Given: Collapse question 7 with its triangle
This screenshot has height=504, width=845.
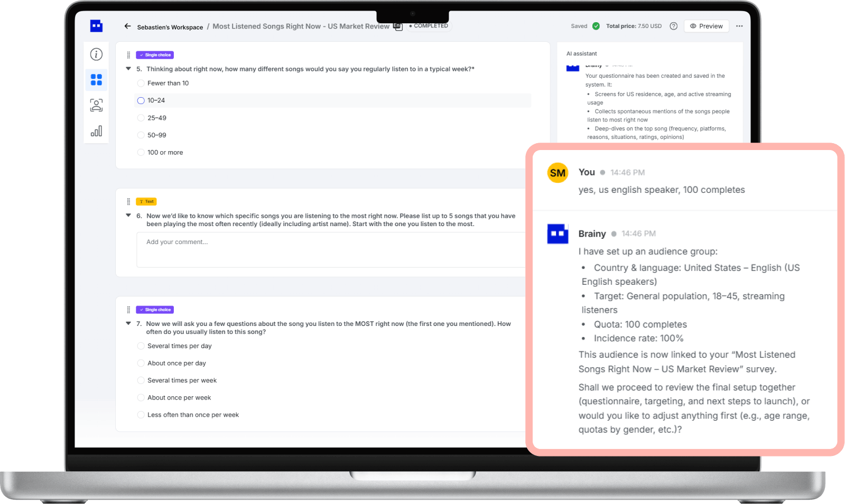Looking at the screenshot, I should click(x=128, y=323).
